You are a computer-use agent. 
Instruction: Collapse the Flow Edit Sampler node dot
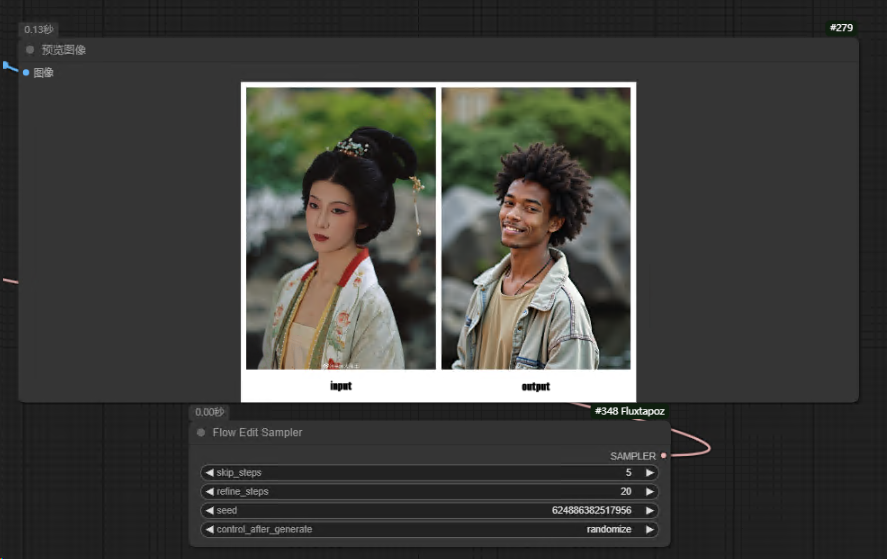[201, 433]
